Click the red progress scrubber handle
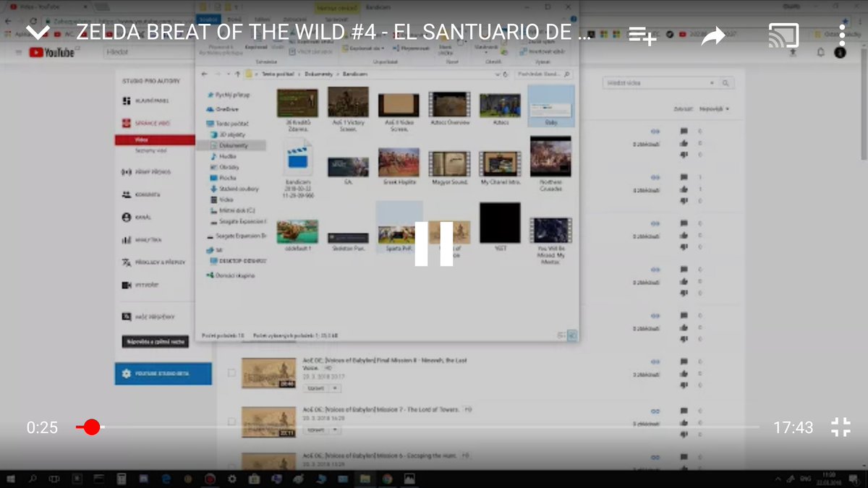 point(91,427)
